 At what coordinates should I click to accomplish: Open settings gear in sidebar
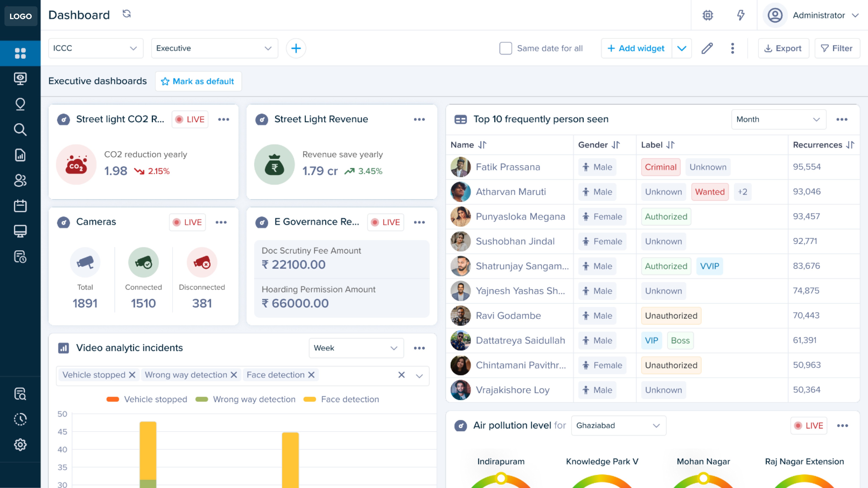(x=20, y=445)
